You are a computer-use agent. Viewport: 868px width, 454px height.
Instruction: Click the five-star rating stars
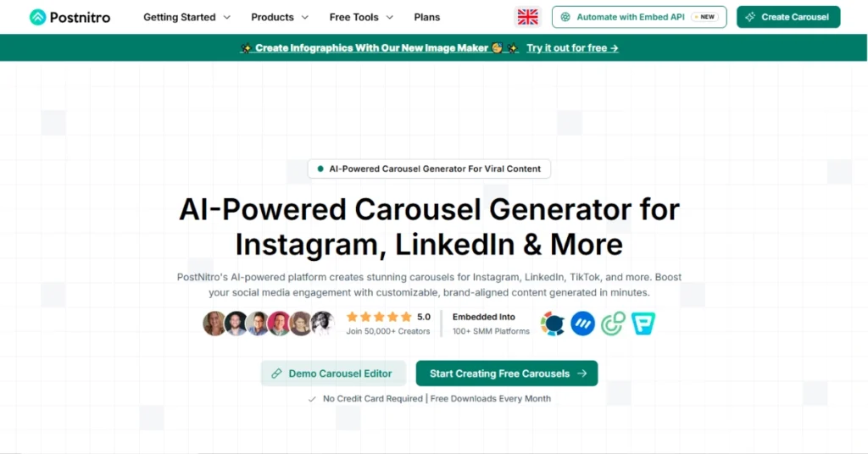pos(378,317)
